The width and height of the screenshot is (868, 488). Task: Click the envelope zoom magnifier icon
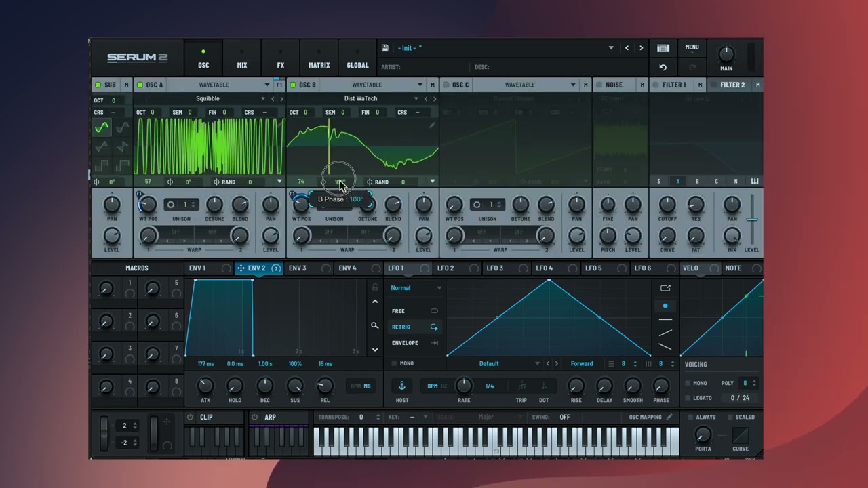point(374,326)
